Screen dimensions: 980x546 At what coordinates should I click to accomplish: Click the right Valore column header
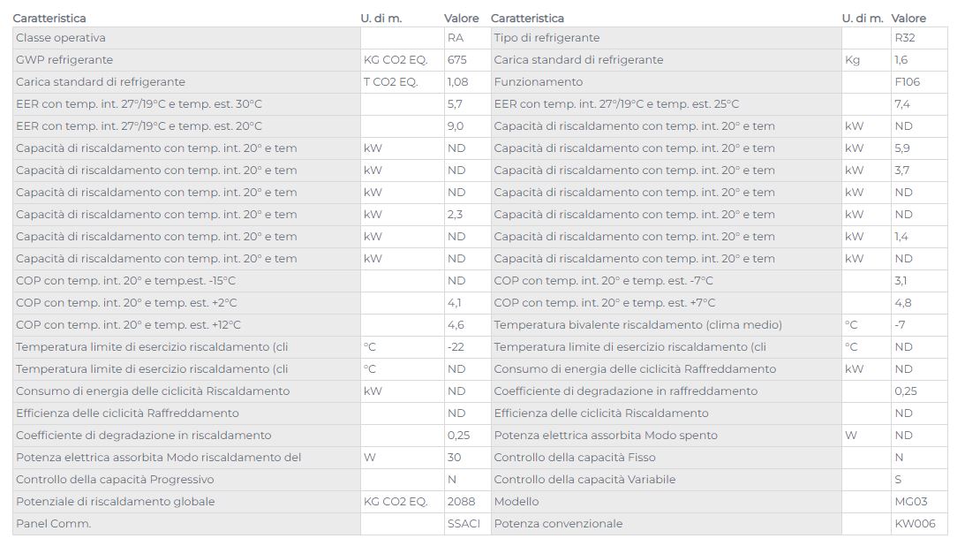pos(908,19)
